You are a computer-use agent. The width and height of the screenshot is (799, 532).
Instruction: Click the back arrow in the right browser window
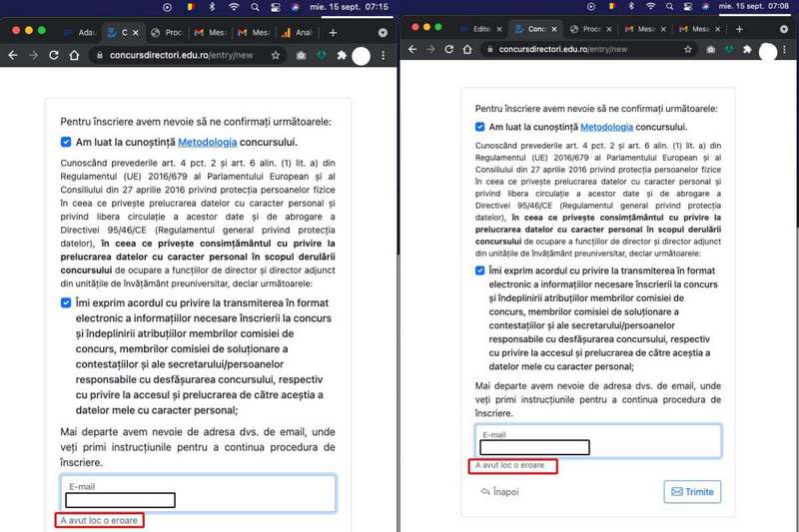410,49
